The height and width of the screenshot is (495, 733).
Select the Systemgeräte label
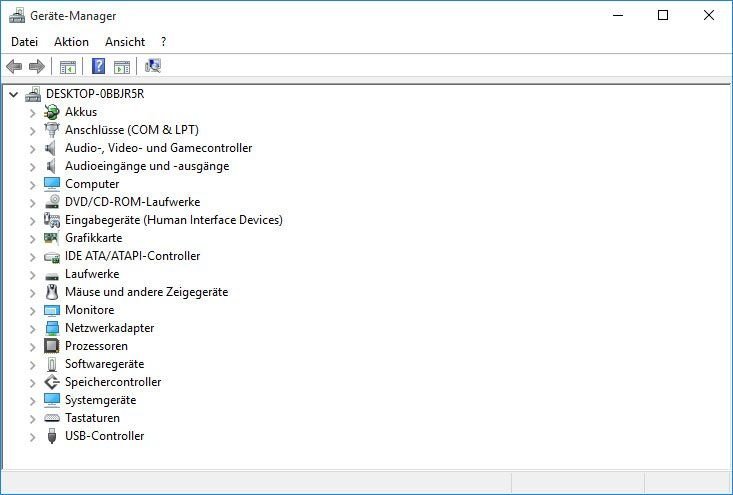pyautogui.click(x=101, y=400)
